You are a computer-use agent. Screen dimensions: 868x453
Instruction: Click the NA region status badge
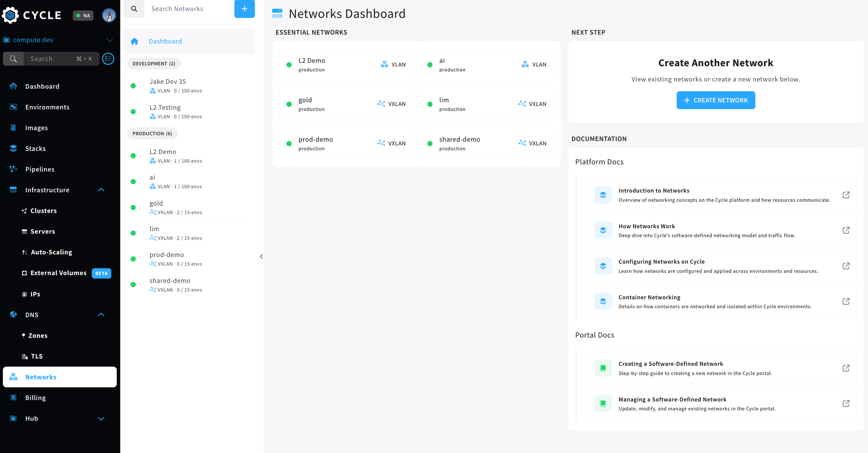pyautogui.click(x=83, y=16)
